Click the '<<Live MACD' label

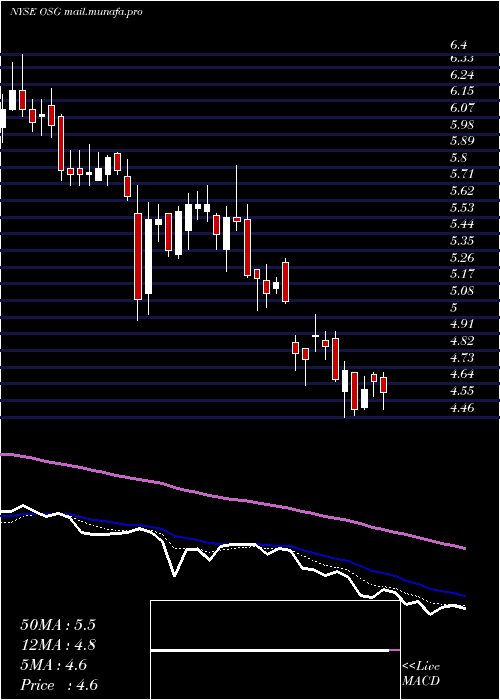[x=421, y=674]
